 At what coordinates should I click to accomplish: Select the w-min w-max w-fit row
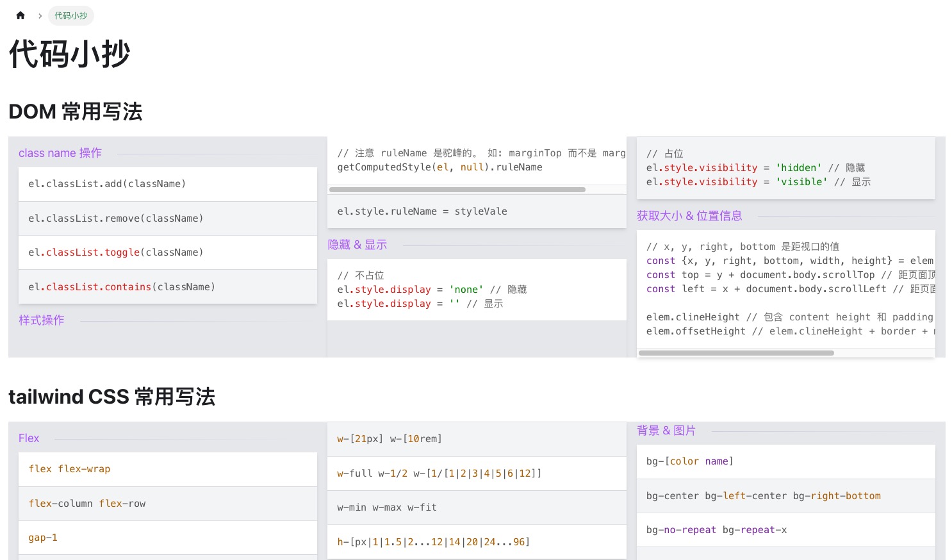coord(477,507)
